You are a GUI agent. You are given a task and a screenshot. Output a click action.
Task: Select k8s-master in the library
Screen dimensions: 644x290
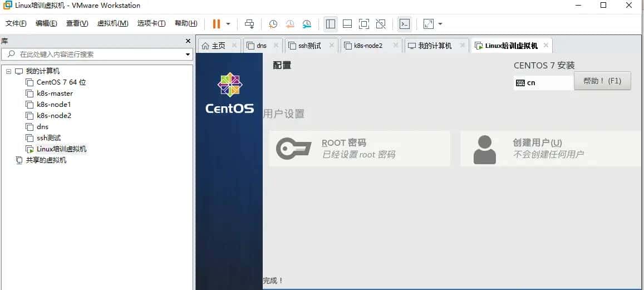click(55, 94)
